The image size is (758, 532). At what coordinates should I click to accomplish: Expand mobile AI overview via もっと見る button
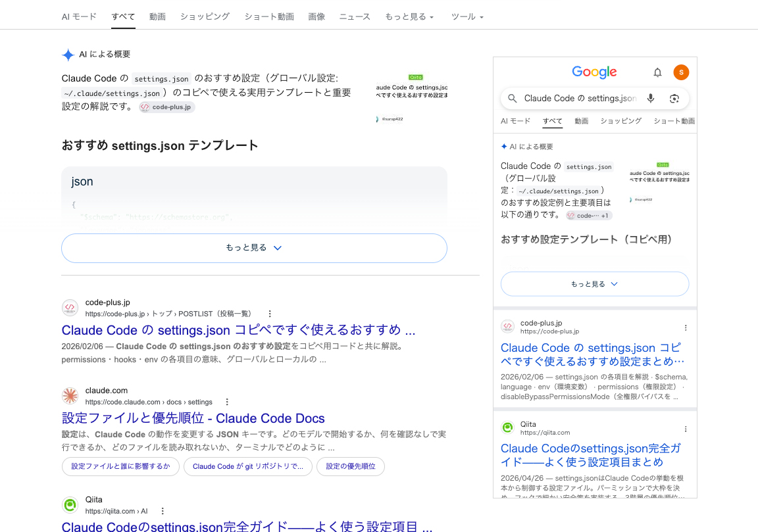tap(595, 284)
